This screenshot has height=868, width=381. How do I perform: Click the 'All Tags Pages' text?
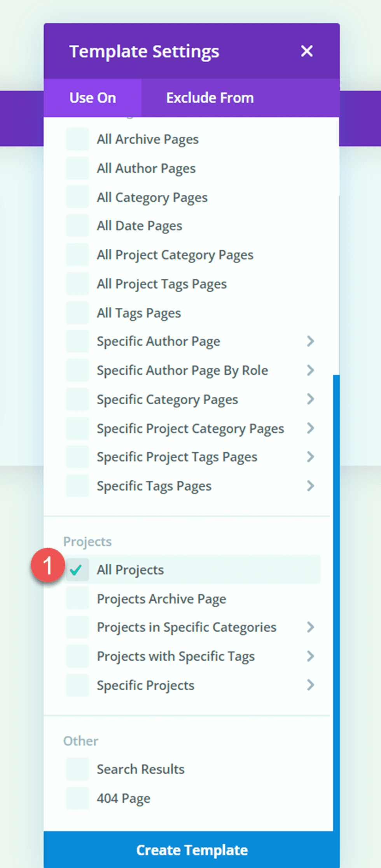[139, 313]
